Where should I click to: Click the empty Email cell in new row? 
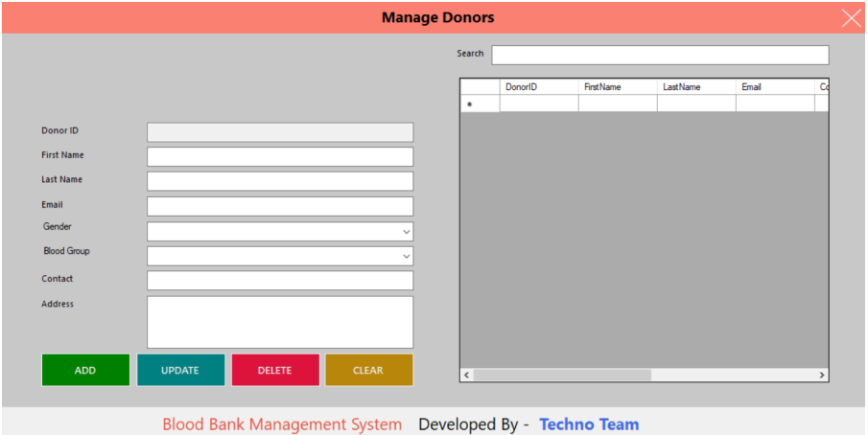click(775, 103)
